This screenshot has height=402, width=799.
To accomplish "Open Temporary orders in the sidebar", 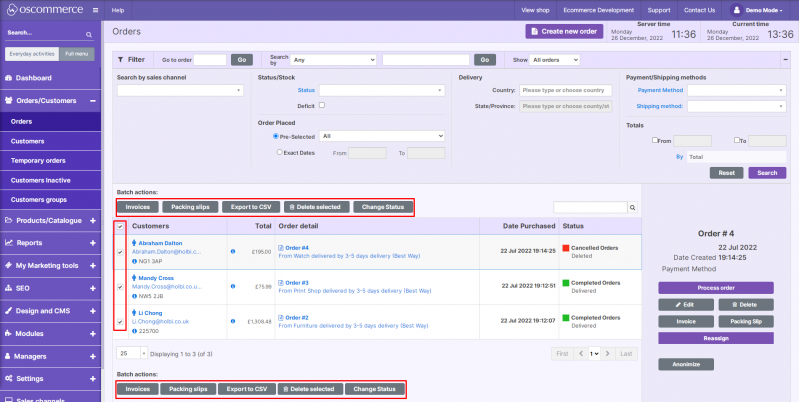I will pyautogui.click(x=37, y=160).
